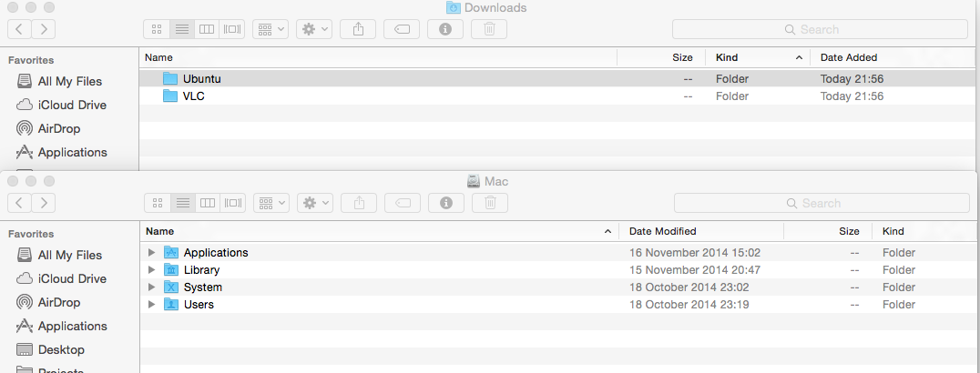Select System folder row in Mac window

tap(559, 287)
